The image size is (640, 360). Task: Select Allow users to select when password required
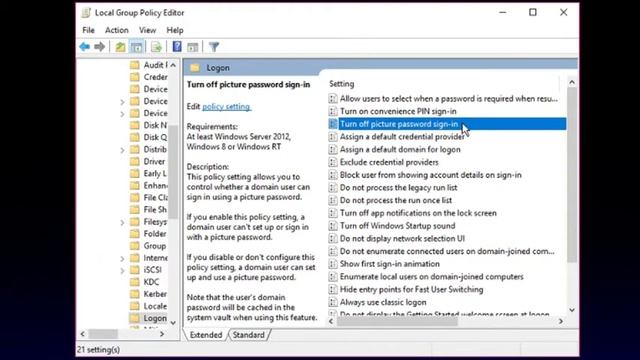pyautogui.click(x=449, y=98)
